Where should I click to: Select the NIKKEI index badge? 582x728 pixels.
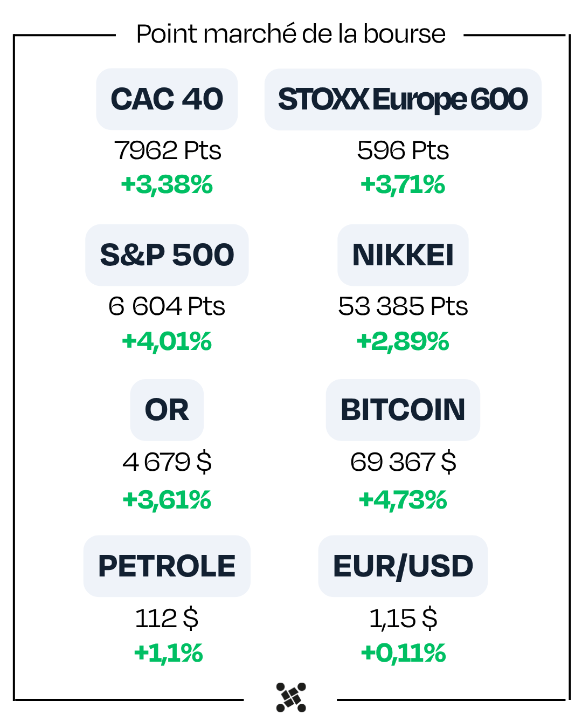coord(403,255)
